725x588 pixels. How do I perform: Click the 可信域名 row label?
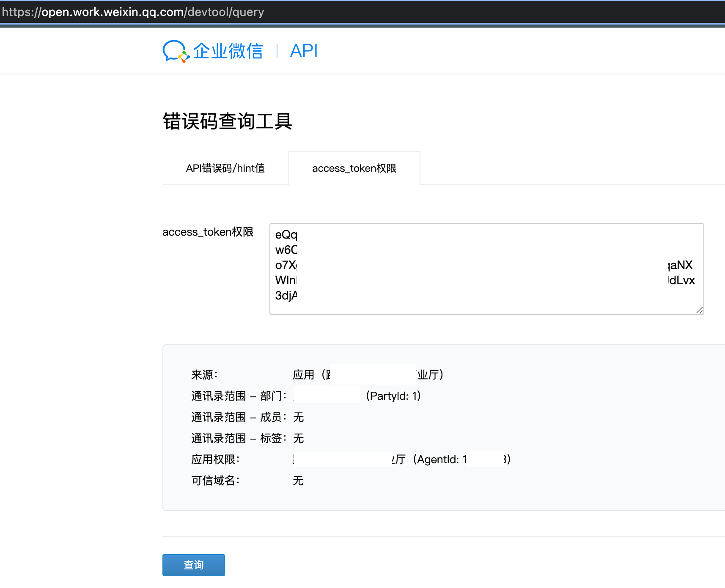215,481
